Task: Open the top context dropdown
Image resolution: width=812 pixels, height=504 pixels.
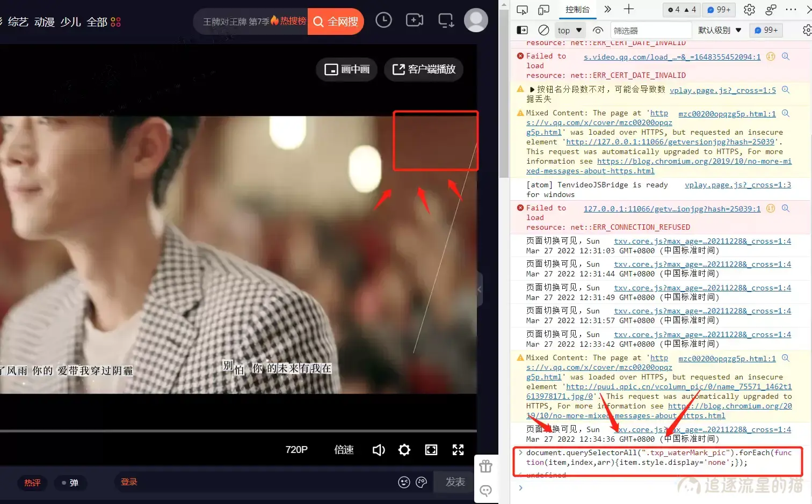Action: click(570, 30)
